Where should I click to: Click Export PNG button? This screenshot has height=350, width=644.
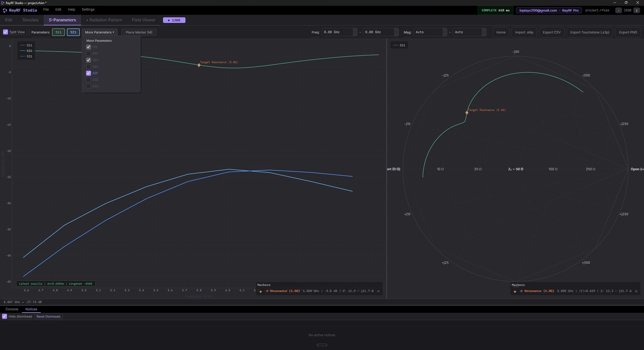click(628, 32)
